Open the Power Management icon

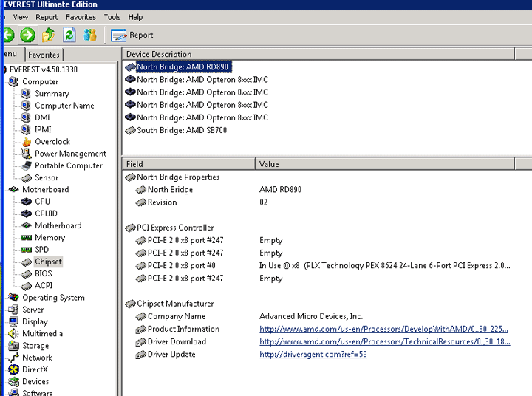click(x=26, y=154)
